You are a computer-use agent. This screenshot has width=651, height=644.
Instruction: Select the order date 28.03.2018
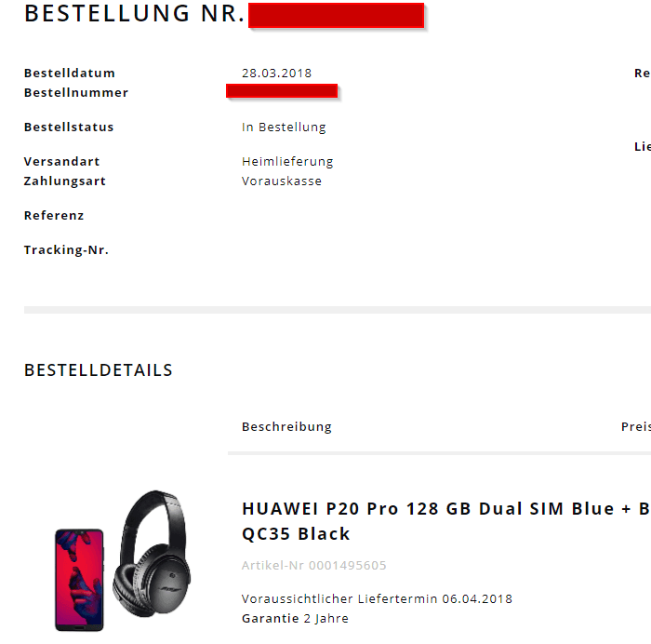tap(276, 74)
